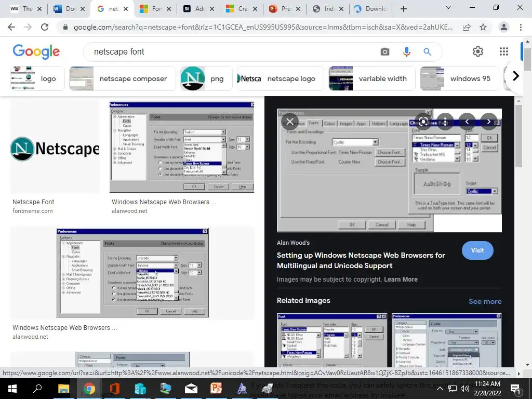Close the image preview panel
Screen dimensions: 532x399
tap(290, 122)
